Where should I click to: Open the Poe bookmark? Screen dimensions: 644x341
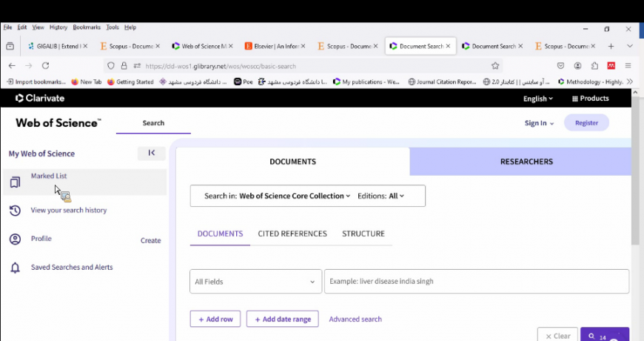pos(243,82)
